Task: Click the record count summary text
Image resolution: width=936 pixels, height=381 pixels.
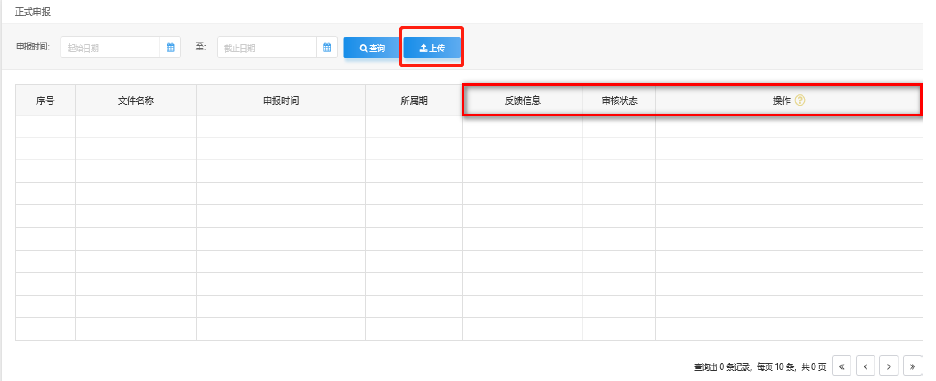Action: coord(760,366)
